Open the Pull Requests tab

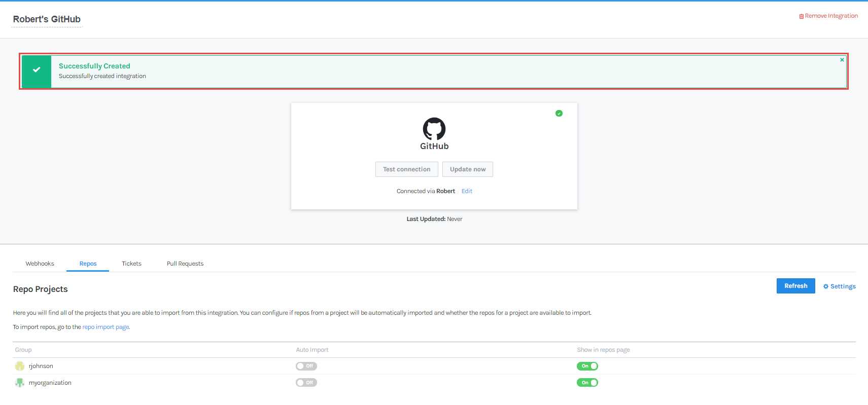click(x=185, y=264)
